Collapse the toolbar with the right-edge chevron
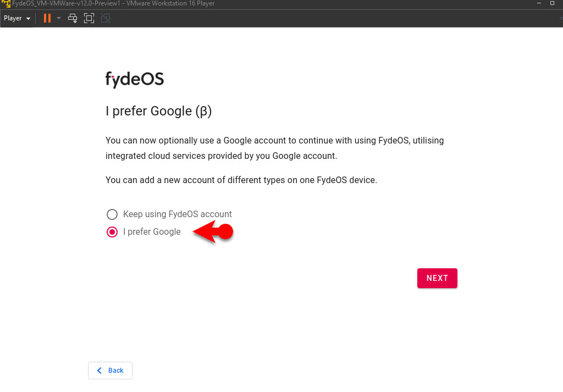 pos(561,18)
